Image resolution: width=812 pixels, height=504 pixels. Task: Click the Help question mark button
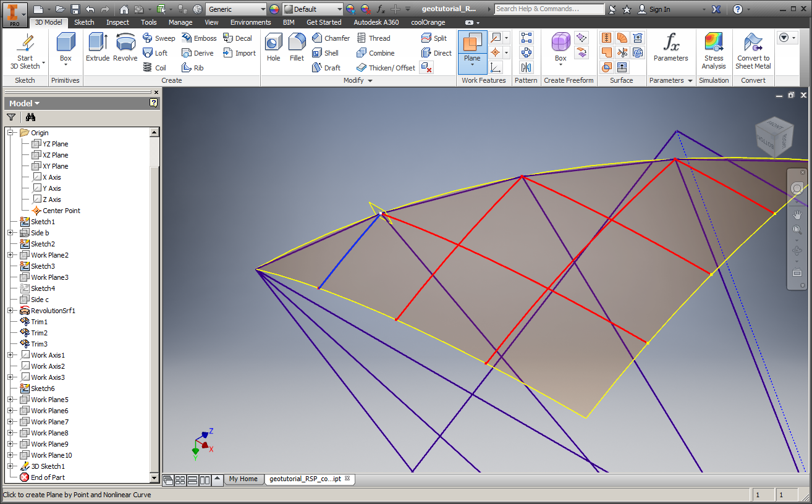[738, 9]
